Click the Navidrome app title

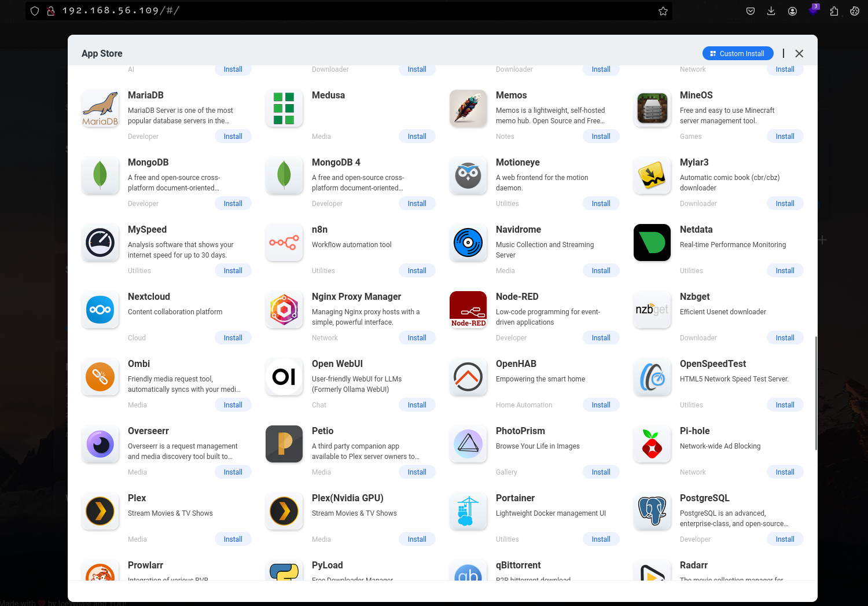[518, 229]
